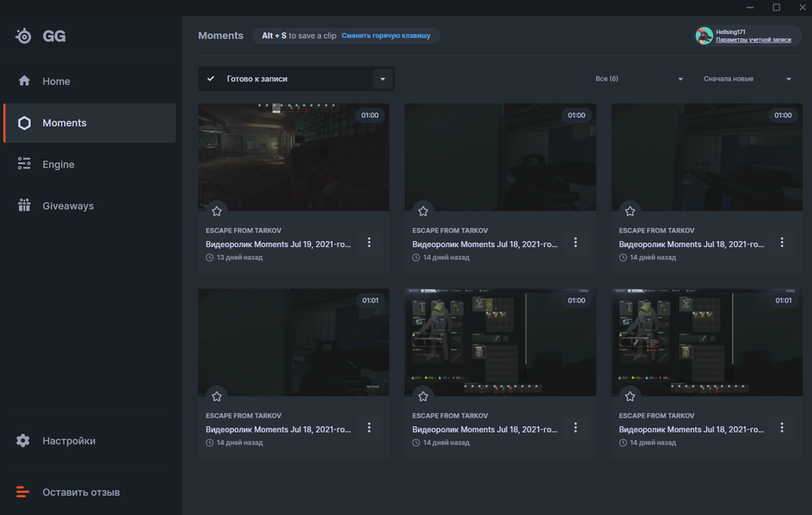Expand the Готово к записи dropdown arrow
Viewport: 812px width, 515px height.
(x=383, y=79)
